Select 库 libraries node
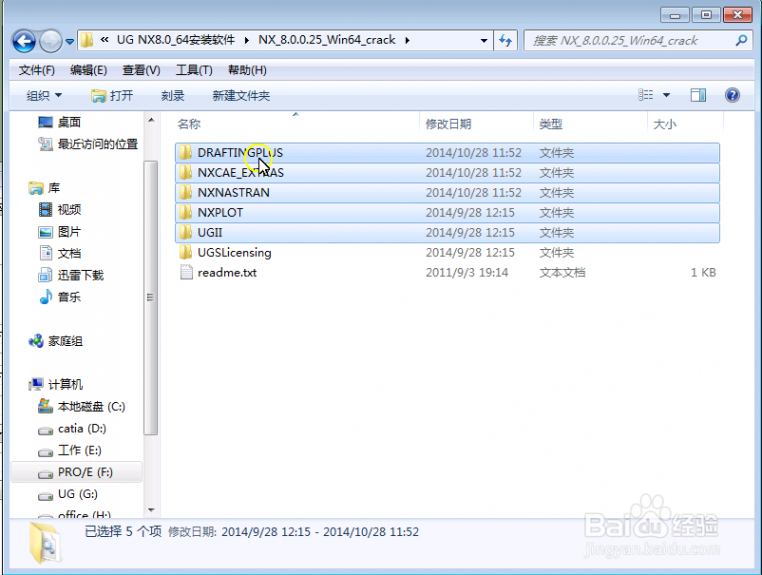Screen dimensions: 762x575 click(x=53, y=188)
